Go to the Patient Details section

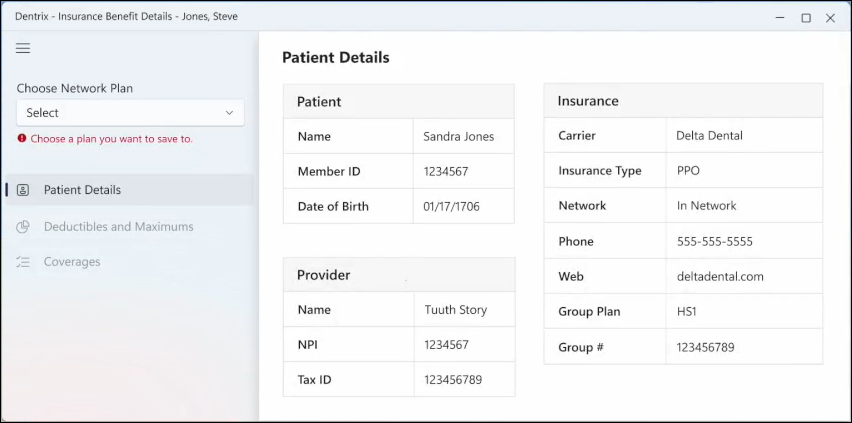129,190
